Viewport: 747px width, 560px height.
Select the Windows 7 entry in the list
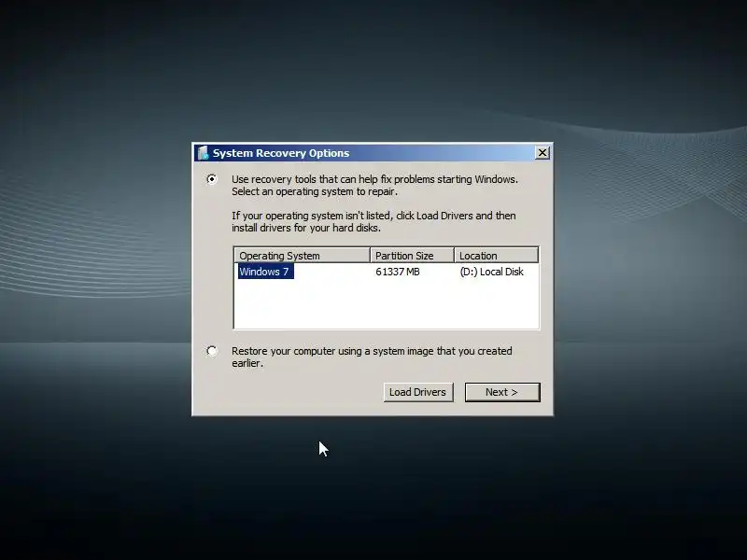click(265, 272)
